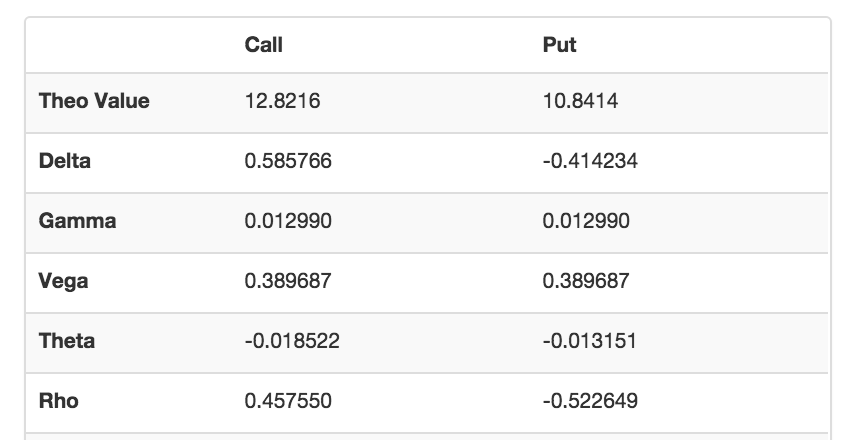The height and width of the screenshot is (440, 860).
Task: Select the Theo Value row label
Action: pos(94,101)
